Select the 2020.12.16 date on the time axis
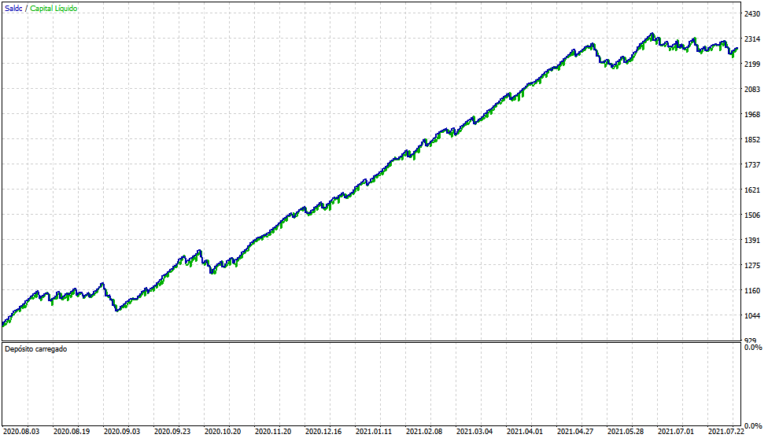 pyautogui.click(x=324, y=432)
